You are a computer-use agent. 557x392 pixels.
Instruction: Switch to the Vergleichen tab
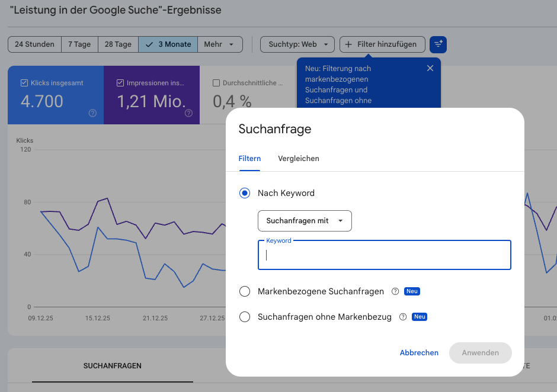[299, 159]
